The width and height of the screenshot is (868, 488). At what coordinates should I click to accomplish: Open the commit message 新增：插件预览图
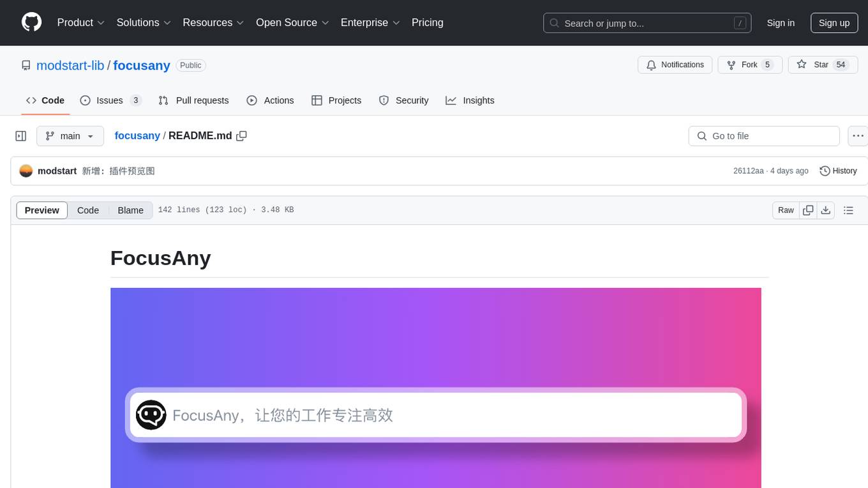[119, 171]
